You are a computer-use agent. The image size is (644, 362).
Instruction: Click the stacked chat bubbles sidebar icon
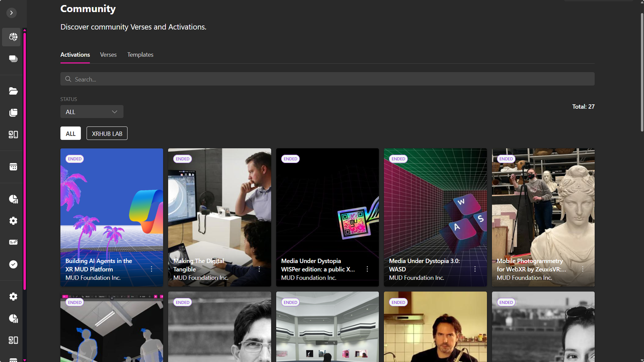coord(13,59)
